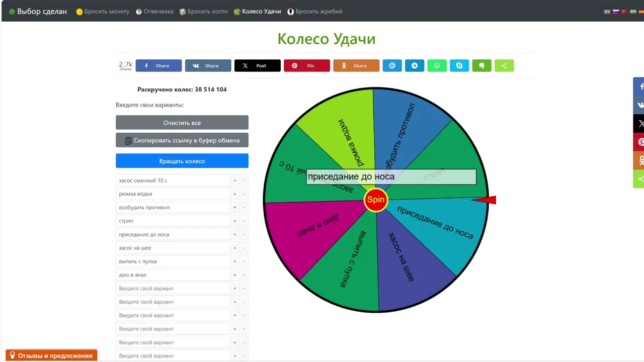This screenshot has height=362, width=644.
Task: Post the wheel to X
Action: coord(257,65)
